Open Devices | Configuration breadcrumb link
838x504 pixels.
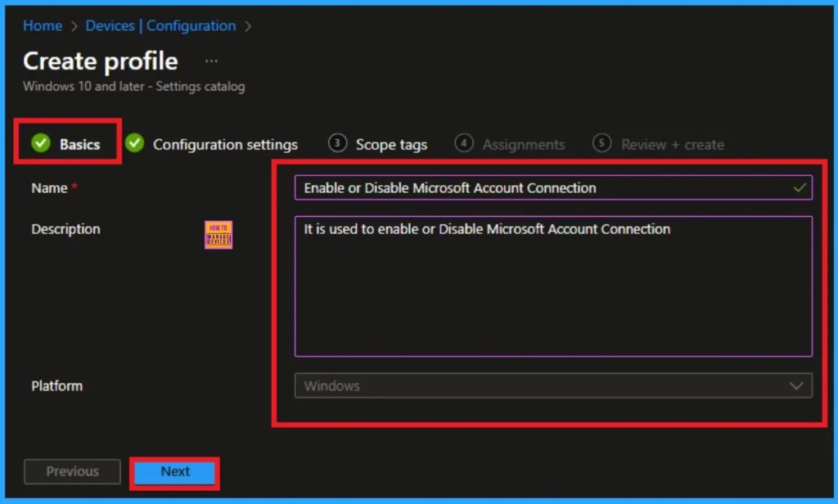click(x=160, y=25)
